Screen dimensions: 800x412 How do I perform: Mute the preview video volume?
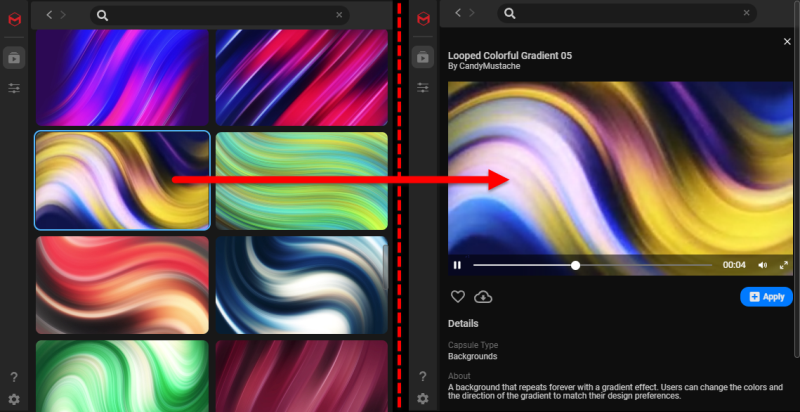coord(762,265)
